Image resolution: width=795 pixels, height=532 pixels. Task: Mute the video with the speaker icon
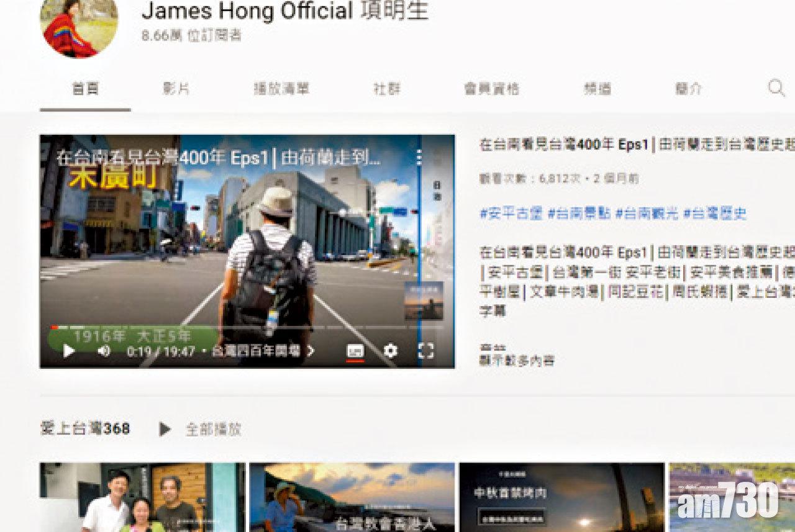(104, 351)
